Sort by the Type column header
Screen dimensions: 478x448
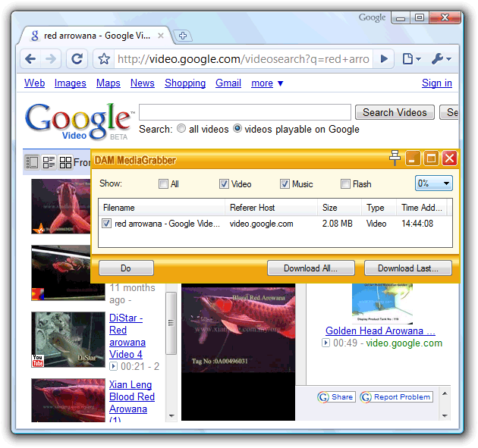click(379, 208)
